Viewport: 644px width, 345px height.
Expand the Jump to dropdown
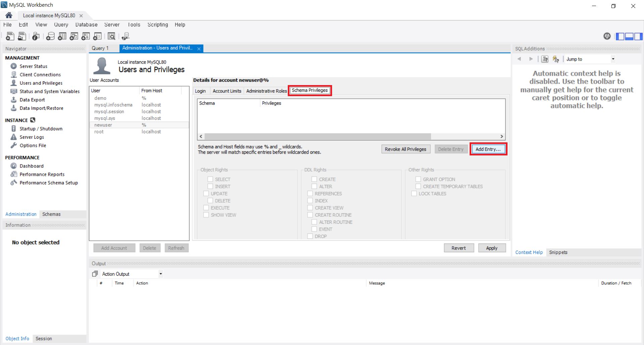613,59
